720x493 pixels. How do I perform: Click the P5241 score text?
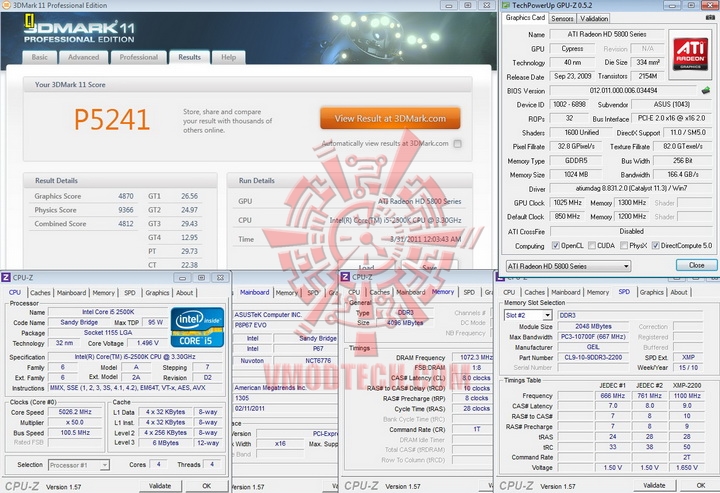(112, 120)
